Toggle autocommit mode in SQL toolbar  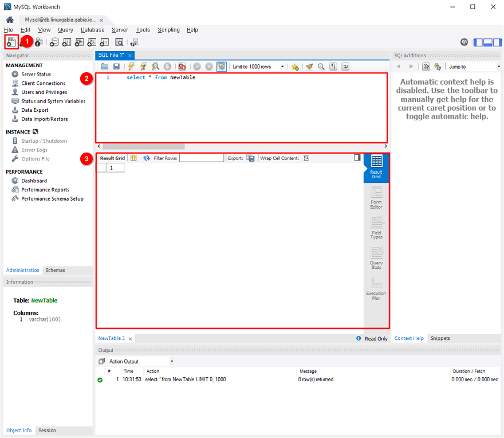point(222,67)
